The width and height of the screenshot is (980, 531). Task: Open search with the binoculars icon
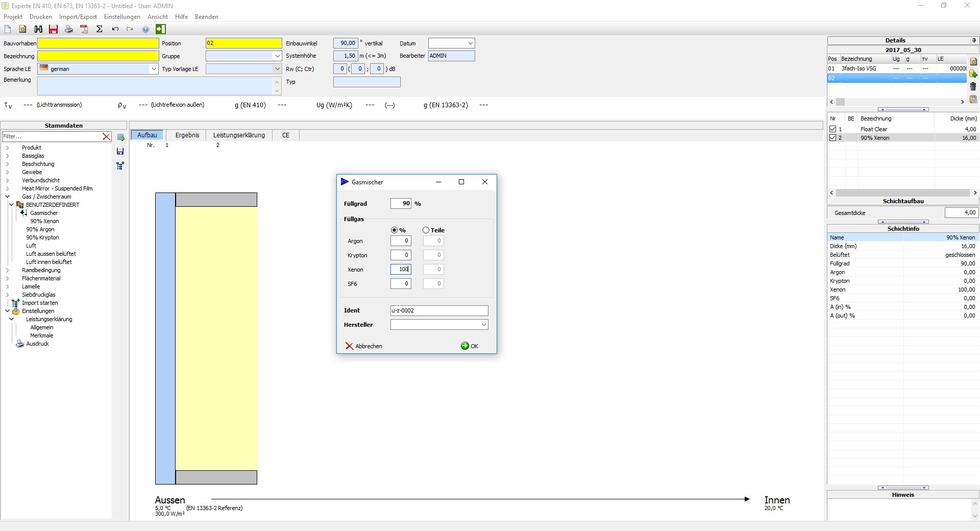[x=38, y=29]
